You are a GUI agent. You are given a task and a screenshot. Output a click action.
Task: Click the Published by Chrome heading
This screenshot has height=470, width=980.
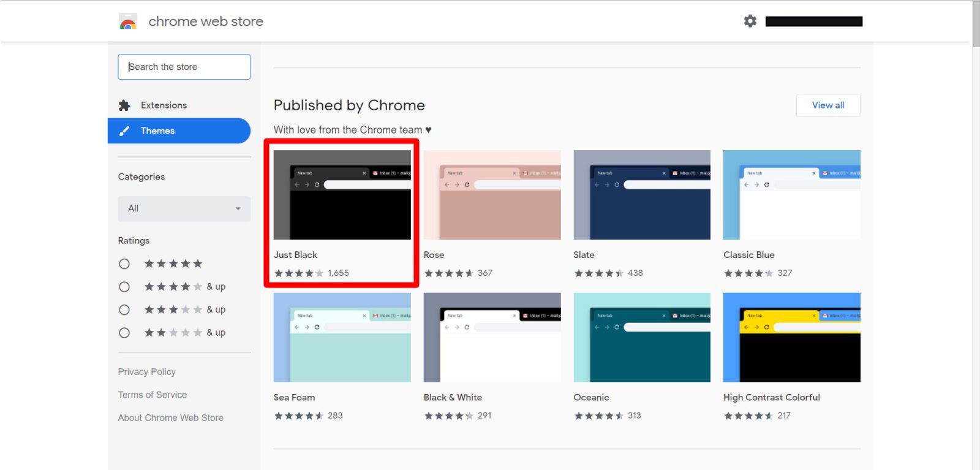(349, 105)
